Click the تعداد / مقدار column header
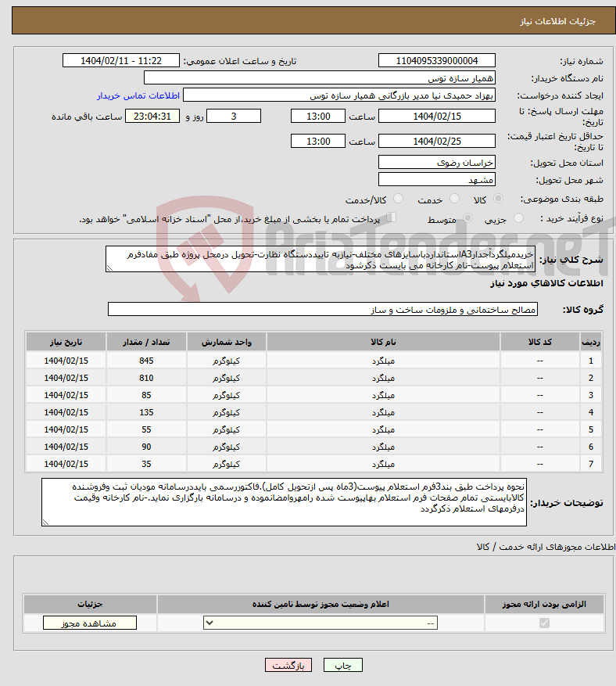This screenshot has height=686, width=616. tap(146, 342)
